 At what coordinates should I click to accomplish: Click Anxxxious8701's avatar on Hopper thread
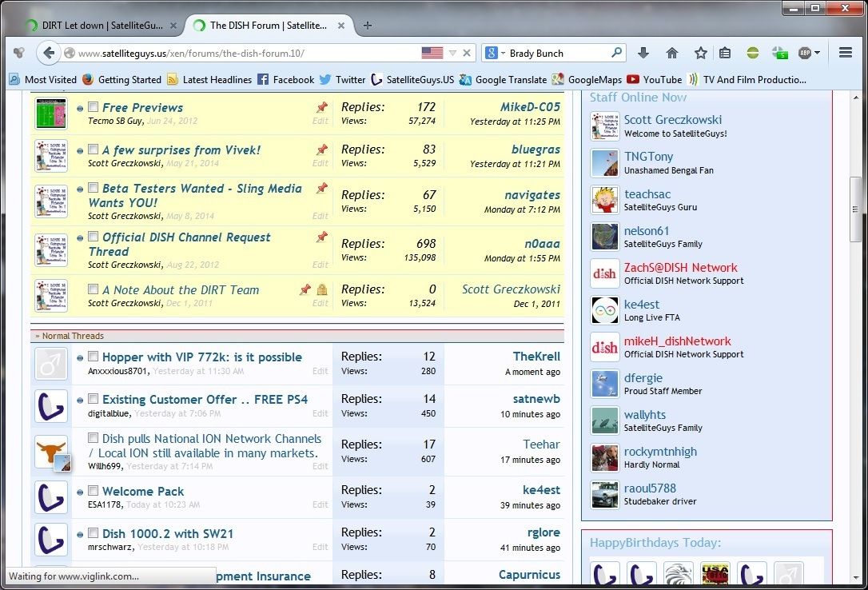(x=51, y=364)
